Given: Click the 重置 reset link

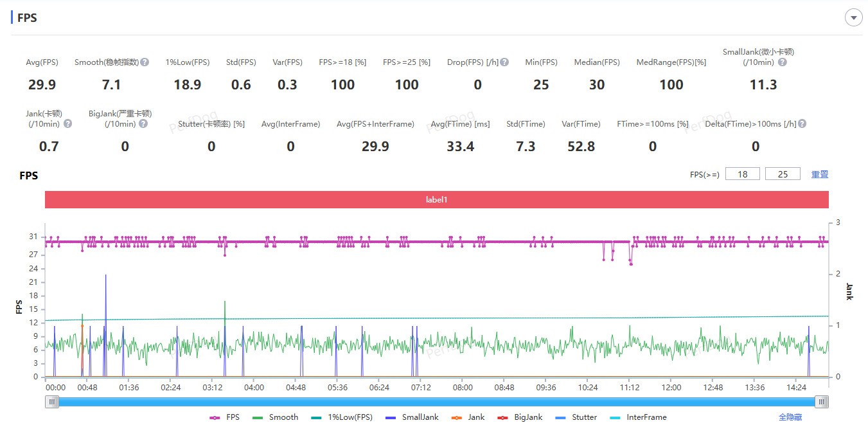Looking at the screenshot, I should (x=820, y=174).
